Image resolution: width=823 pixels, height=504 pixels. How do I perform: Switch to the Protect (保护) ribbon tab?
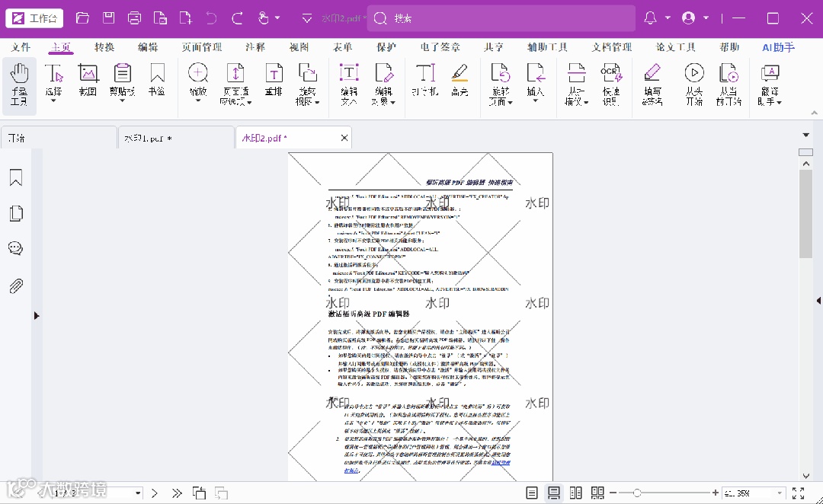(x=386, y=47)
